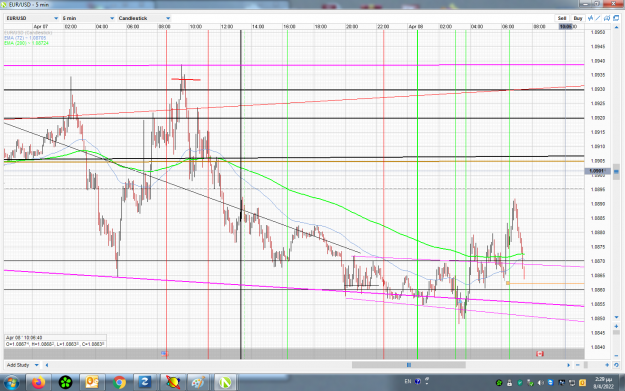625x391 pixels.
Task: Click the EMA (200) indicator label
Action: 26,43
